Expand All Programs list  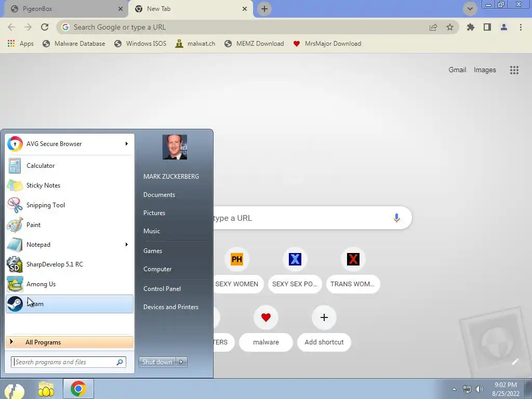pos(70,342)
